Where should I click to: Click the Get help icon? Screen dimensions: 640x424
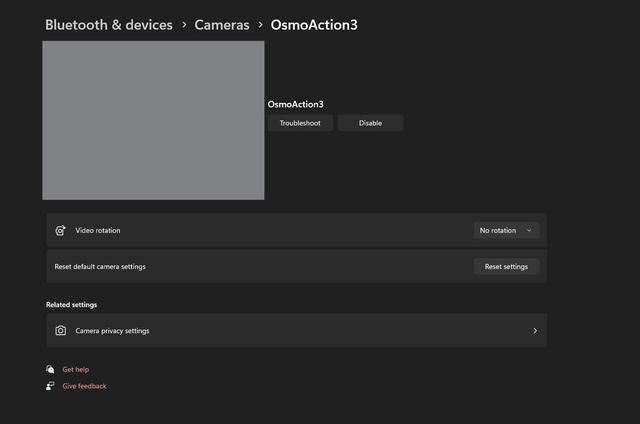pos(50,369)
